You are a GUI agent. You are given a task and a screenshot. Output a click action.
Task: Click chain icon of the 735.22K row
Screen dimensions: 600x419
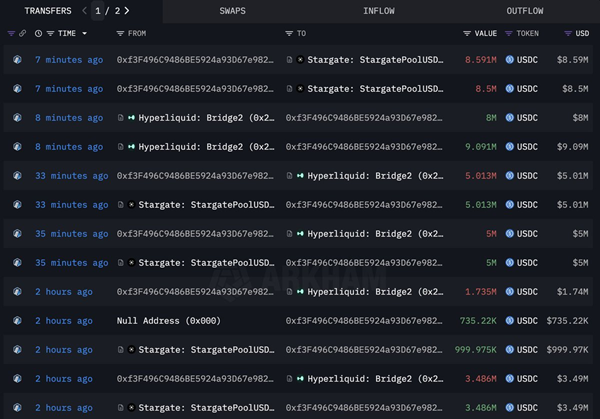[x=17, y=321]
